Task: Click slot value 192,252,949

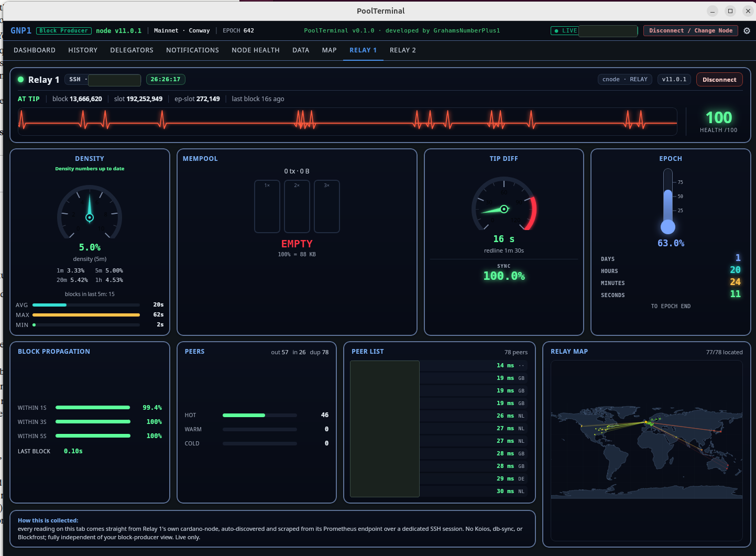Action: (145, 99)
